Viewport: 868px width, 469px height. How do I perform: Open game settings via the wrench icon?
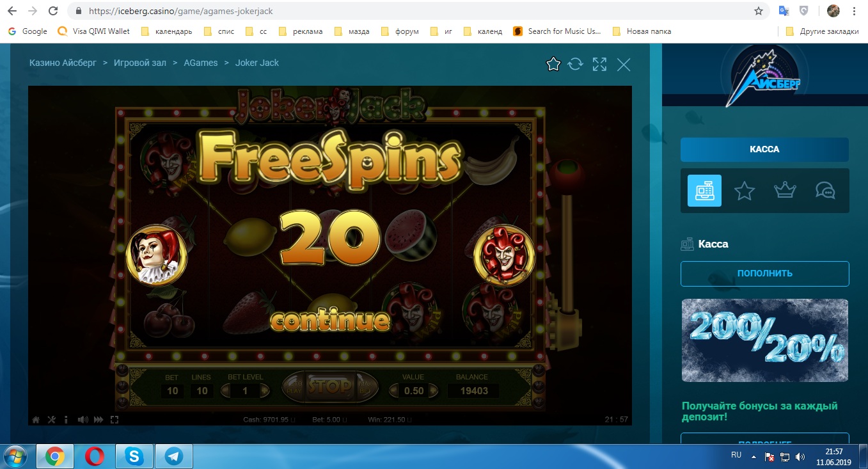tap(52, 420)
